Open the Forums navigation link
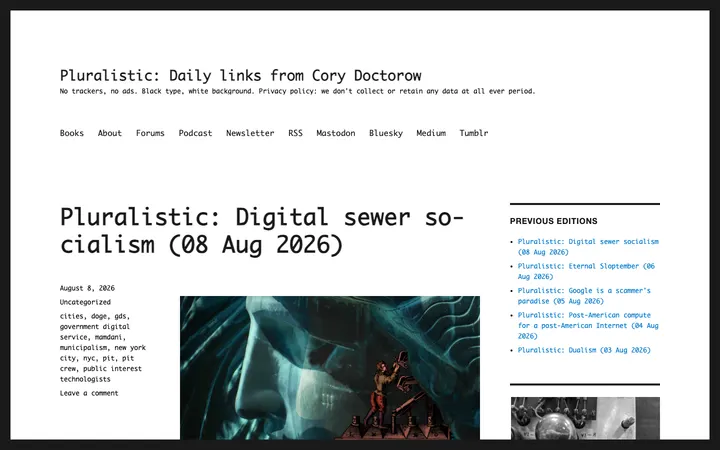 coord(150,133)
